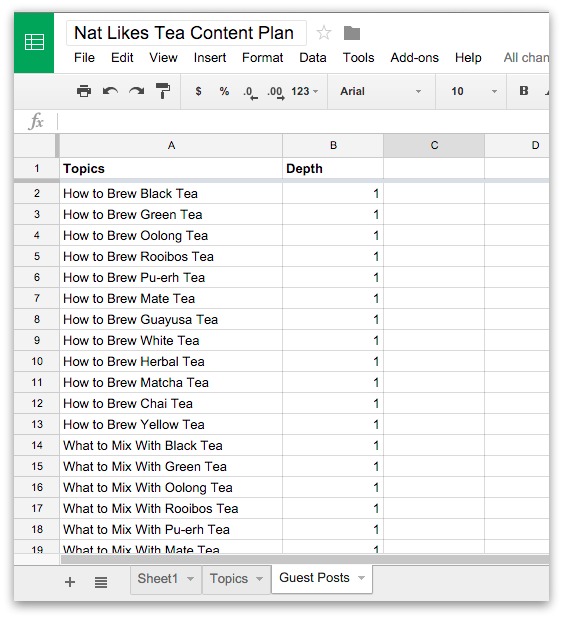Click the select-all corner box
Image resolution: width=563 pixels, height=619 pixels.
pyautogui.click(x=36, y=146)
